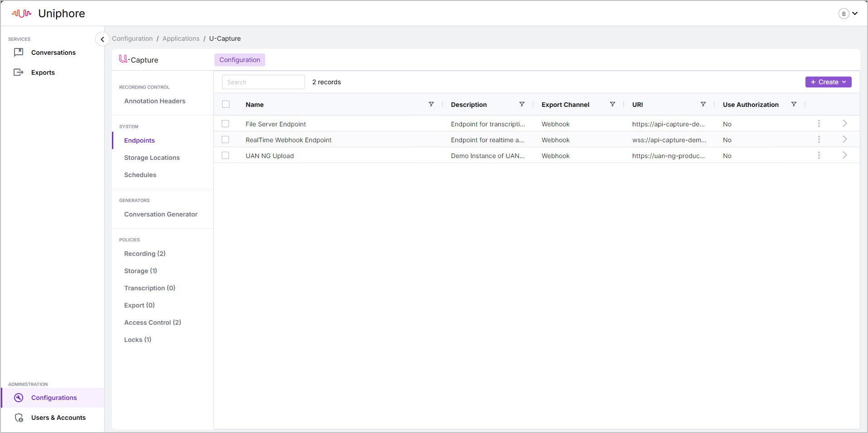Click the Applications breadcrumb link

tap(181, 38)
